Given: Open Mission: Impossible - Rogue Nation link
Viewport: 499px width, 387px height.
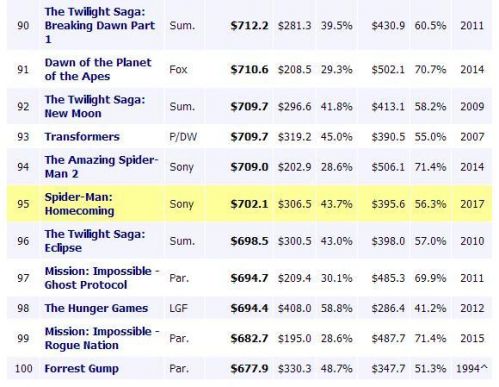Looking at the screenshot, I should click(102, 338).
